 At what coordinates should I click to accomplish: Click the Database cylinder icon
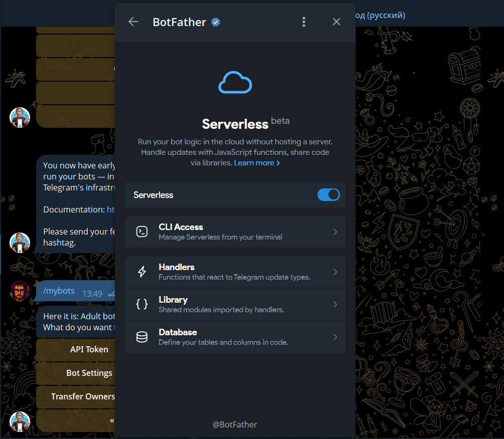pyautogui.click(x=142, y=337)
